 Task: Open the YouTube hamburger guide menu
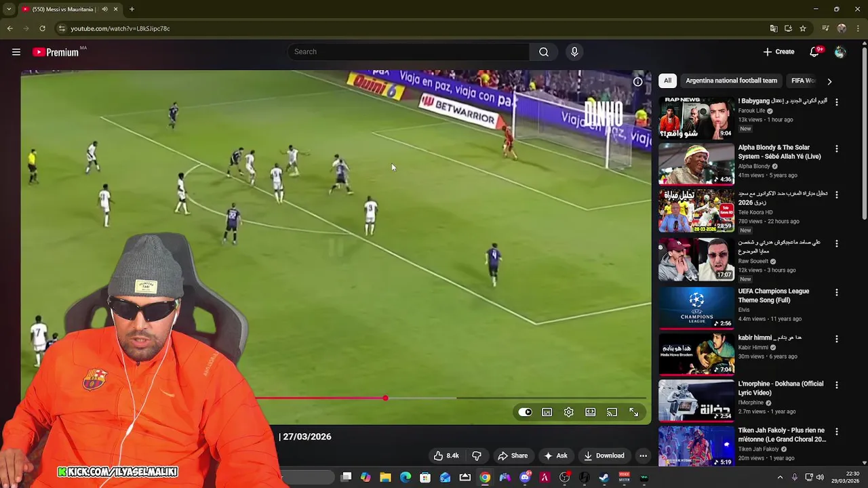[16, 52]
